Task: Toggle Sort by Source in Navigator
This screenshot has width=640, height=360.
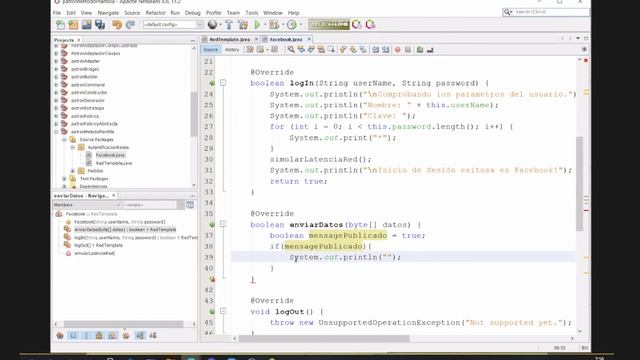Action: pos(153,335)
